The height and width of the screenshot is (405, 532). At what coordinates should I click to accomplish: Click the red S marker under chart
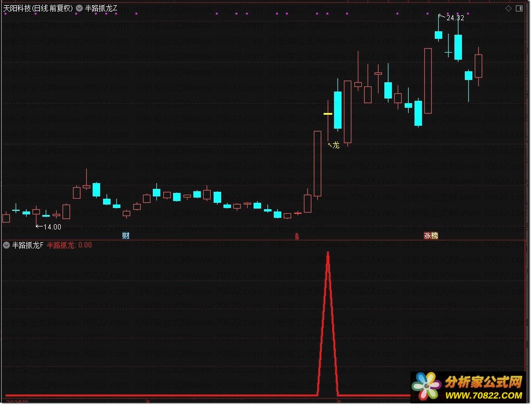(297, 236)
